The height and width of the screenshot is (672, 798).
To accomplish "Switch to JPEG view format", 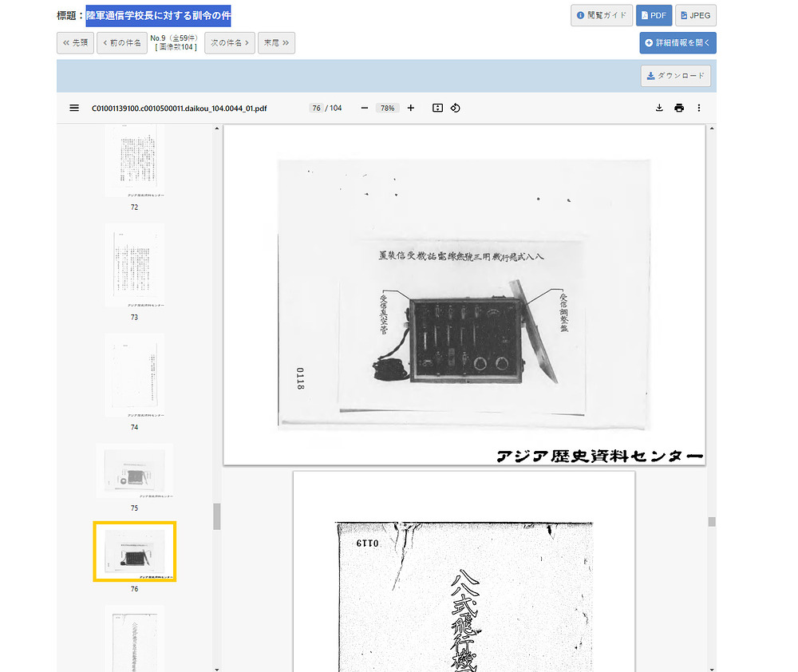I will pyautogui.click(x=695, y=15).
